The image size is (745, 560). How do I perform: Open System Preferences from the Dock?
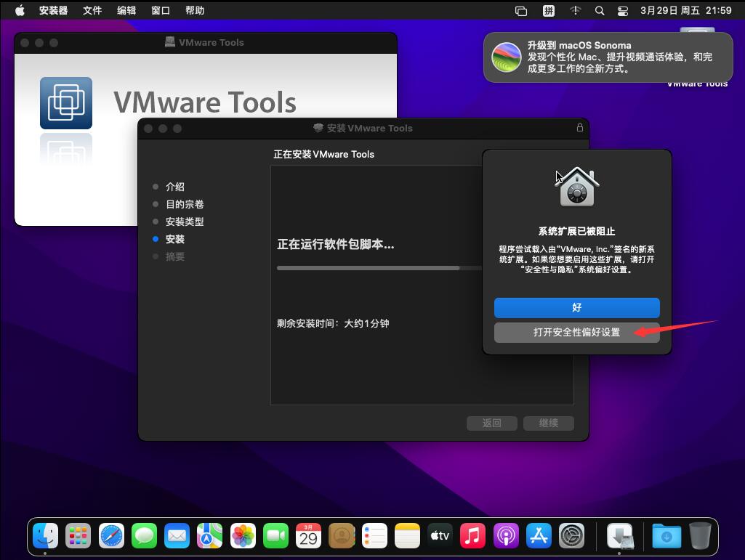[572, 536]
